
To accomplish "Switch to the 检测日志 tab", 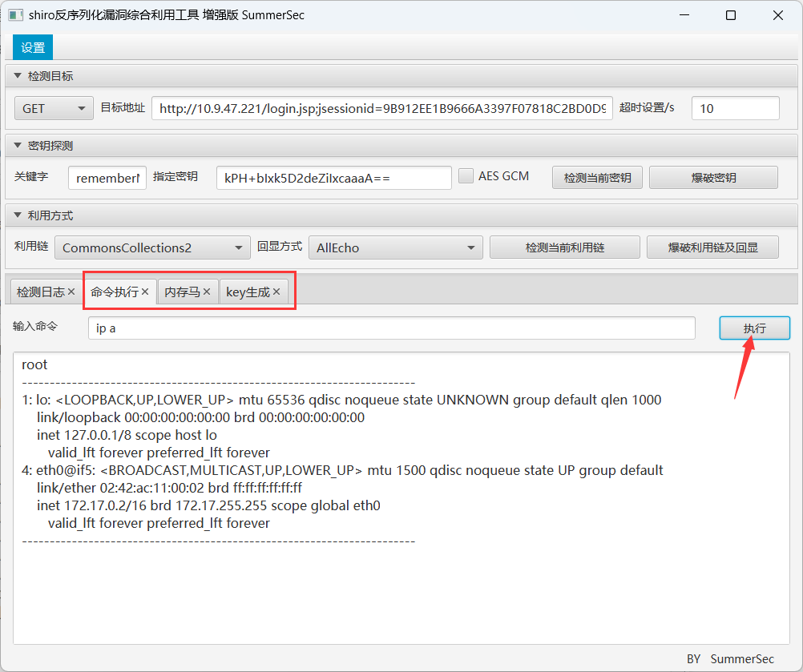I will (40, 292).
